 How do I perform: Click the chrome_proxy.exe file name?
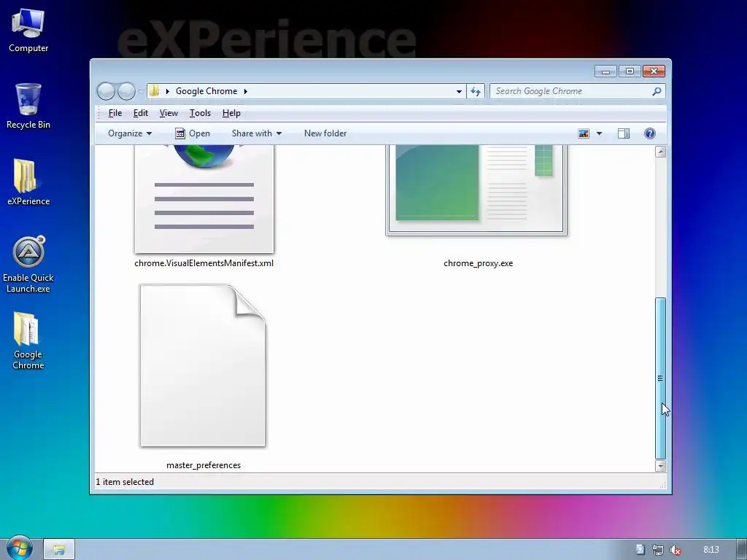click(479, 263)
